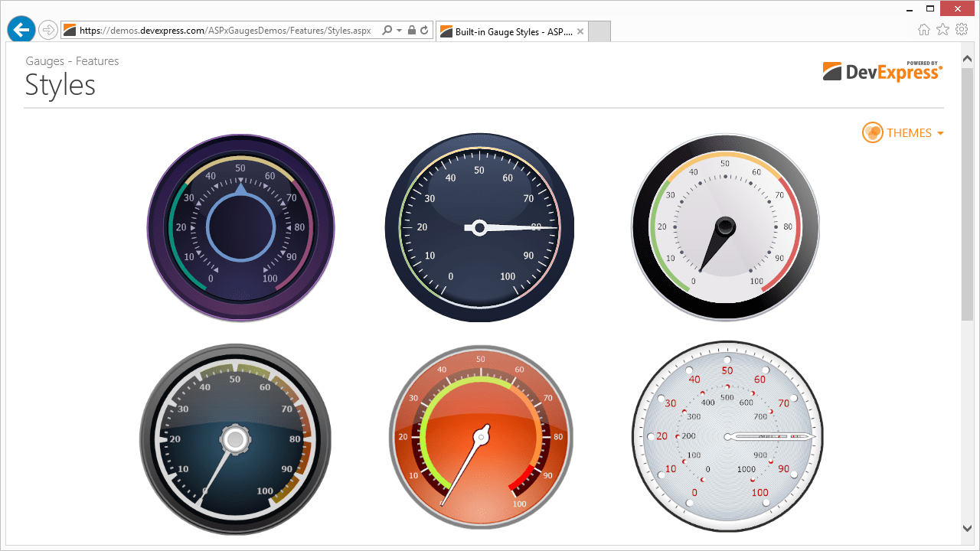Go back using browser back arrow
The height and width of the screenshot is (551, 980).
pos(21,30)
